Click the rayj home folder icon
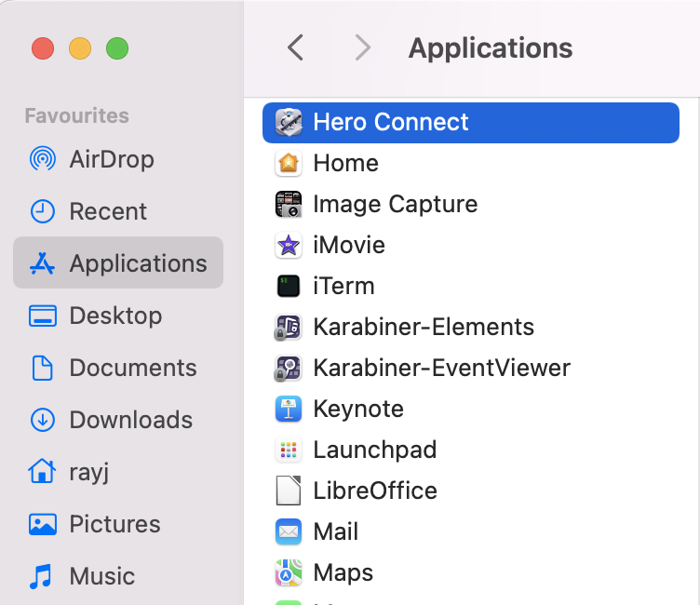700x605 pixels. coord(43,471)
